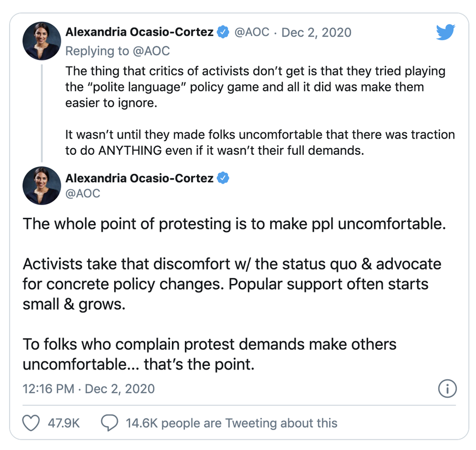Open the info circle icon
476x450 pixels.
coord(447,389)
